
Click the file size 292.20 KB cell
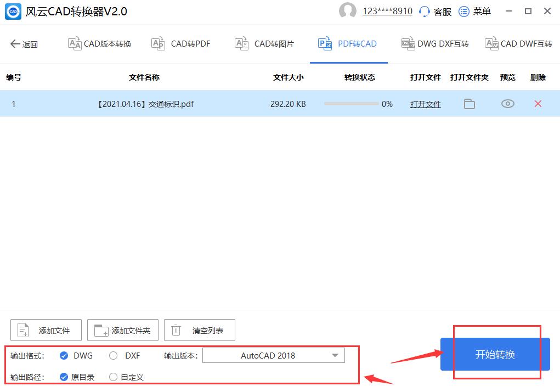[x=288, y=104]
